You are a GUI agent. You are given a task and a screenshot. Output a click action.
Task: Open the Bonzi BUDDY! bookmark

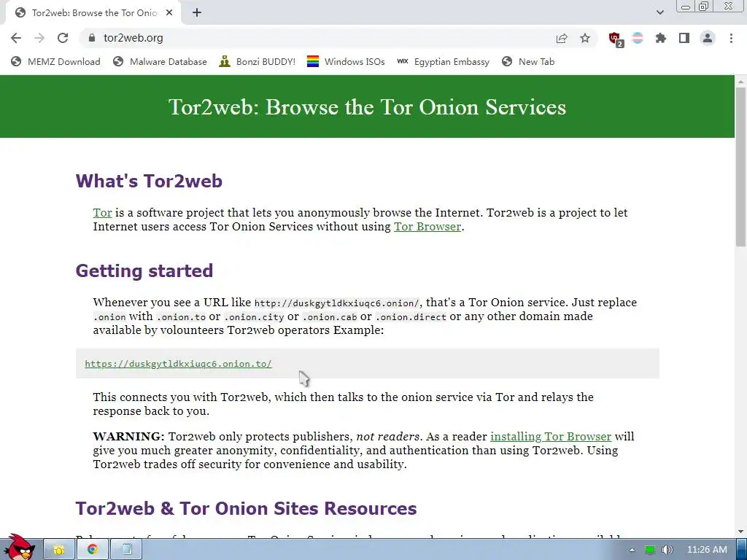[x=258, y=61]
